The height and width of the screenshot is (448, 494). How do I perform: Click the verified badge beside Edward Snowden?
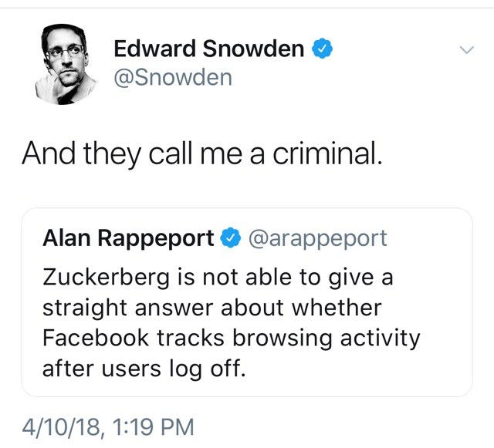pyautogui.click(x=322, y=49)
